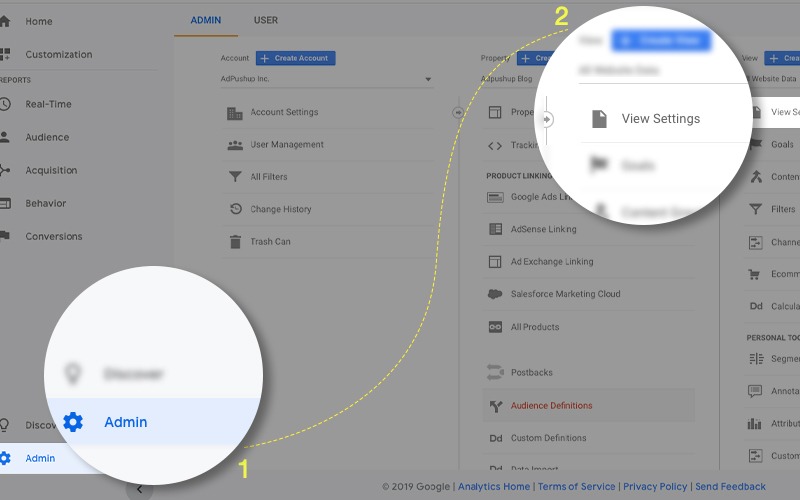Open Audience Definitions icon
The height and width of the screenshot is (500, 800).
tap(494, 405)
